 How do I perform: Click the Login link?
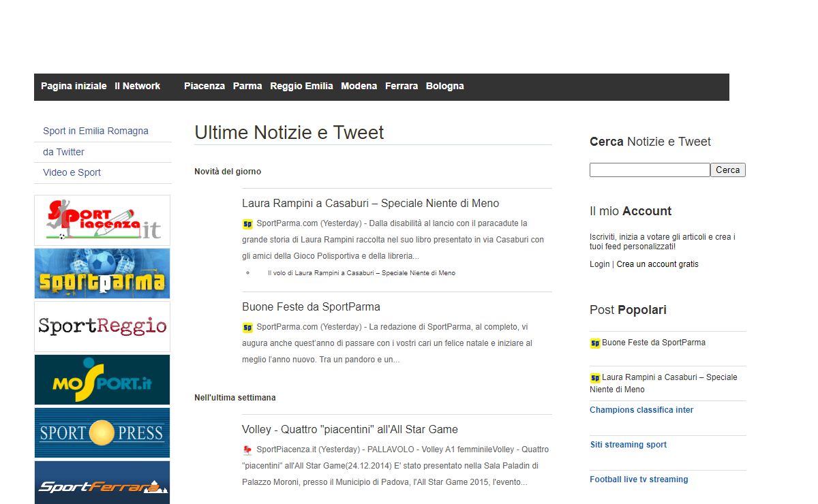[x=599, y=264]
